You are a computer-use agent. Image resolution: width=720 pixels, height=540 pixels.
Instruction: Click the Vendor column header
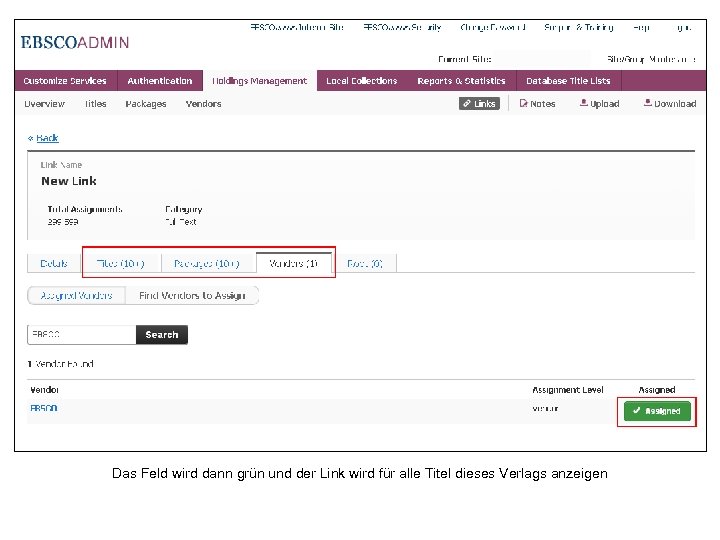44,390
